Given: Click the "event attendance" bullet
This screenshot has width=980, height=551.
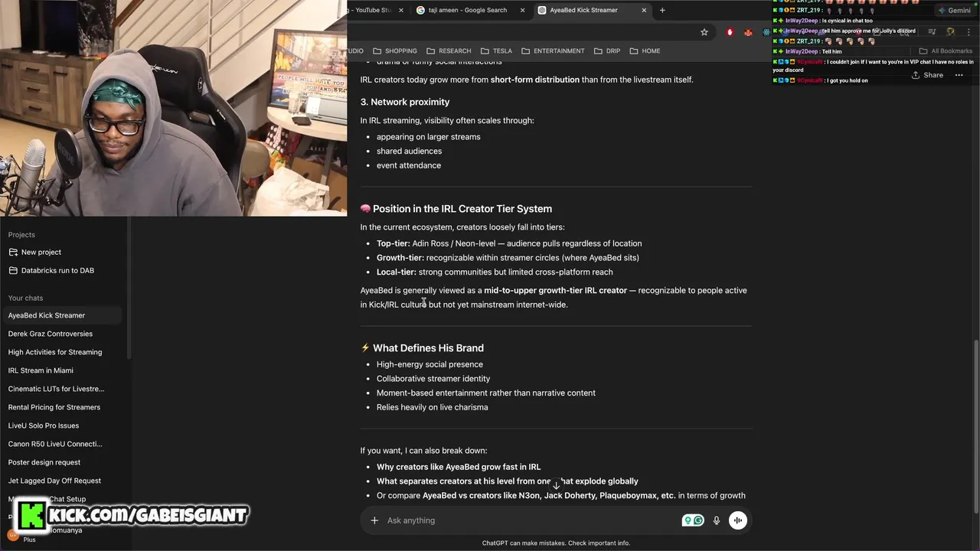Looking at the screenshot, I should pyautogui.click(x=409, y=165).
